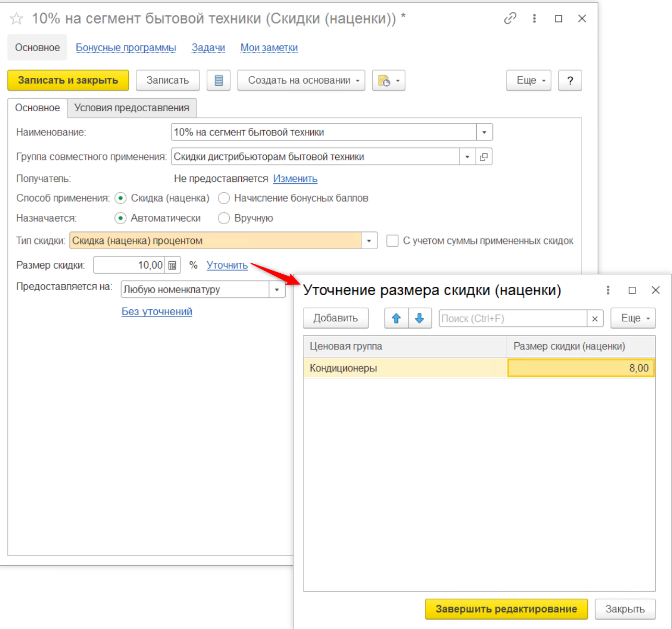Select the bonus points accrual option
Screen dimensions: 672x629
click(x=224, y=199)
